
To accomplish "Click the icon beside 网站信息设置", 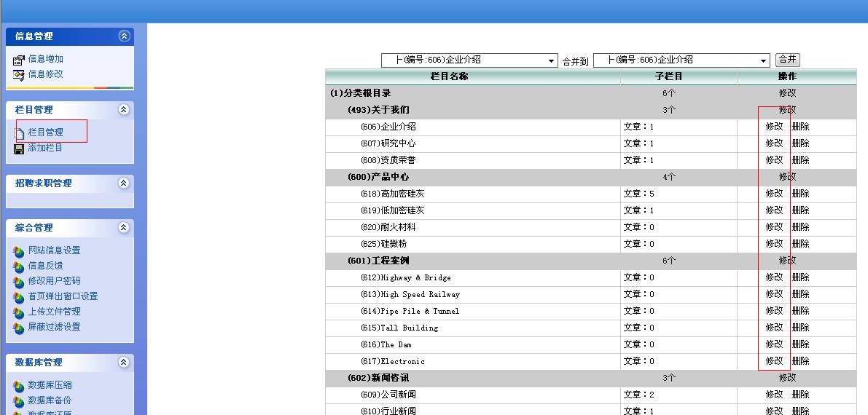I will 19,251.
